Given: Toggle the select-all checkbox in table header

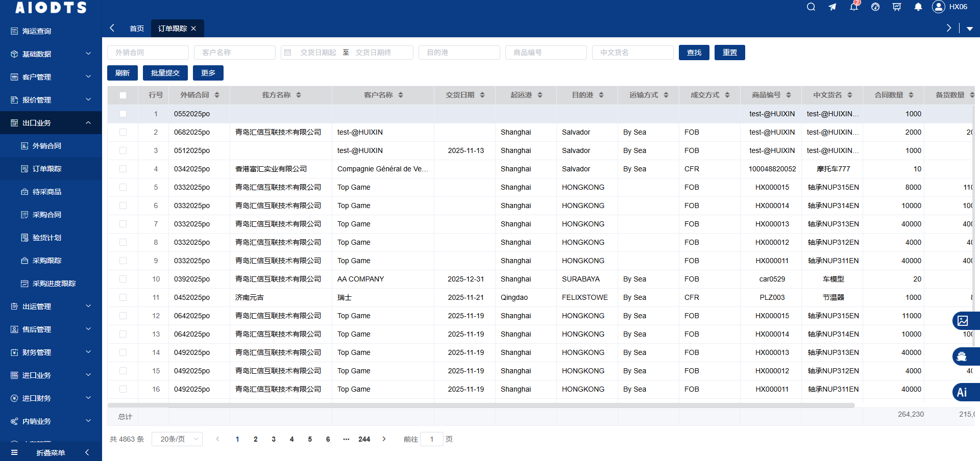Looking at the screenshot, I should 123,95.
